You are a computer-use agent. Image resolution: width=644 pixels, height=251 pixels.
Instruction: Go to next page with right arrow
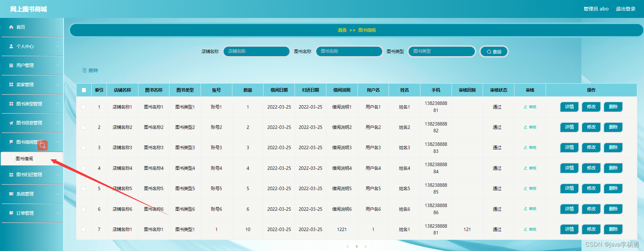click(x=366, y=247)
